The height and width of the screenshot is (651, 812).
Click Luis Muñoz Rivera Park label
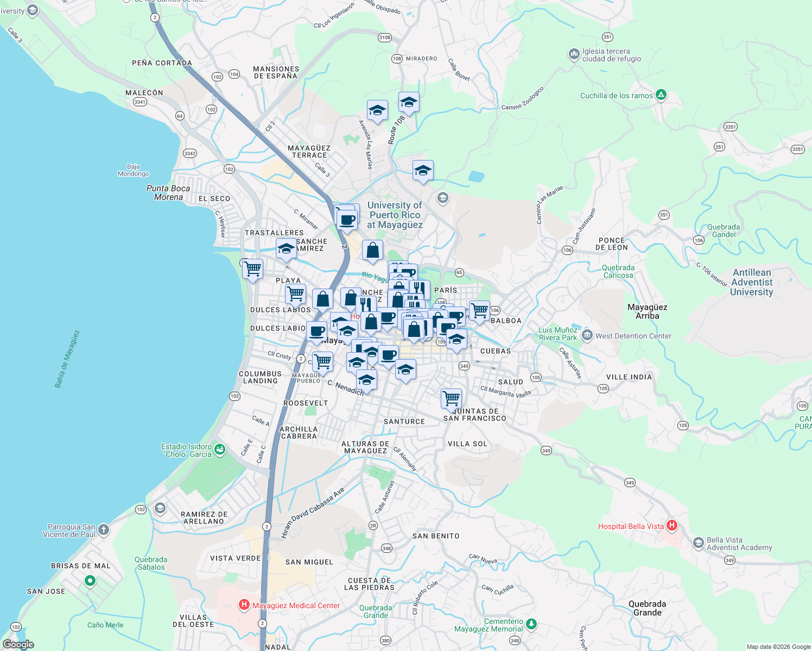558,334
